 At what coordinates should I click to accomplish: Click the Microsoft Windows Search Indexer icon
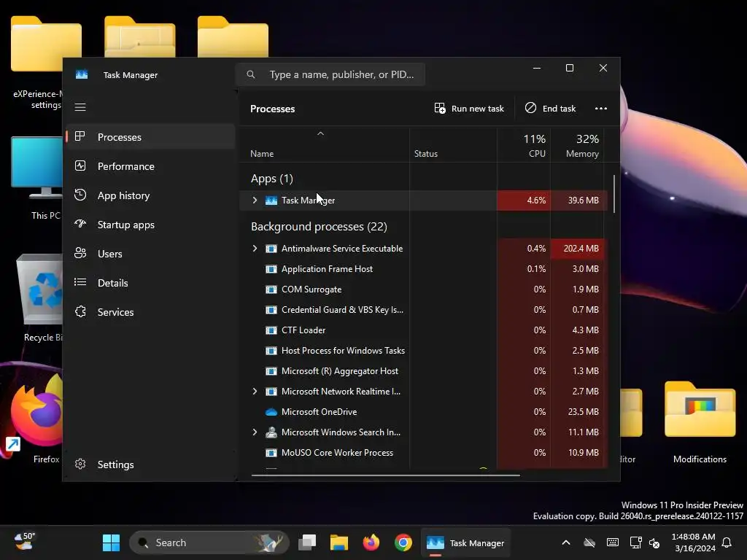click(271, 432)
